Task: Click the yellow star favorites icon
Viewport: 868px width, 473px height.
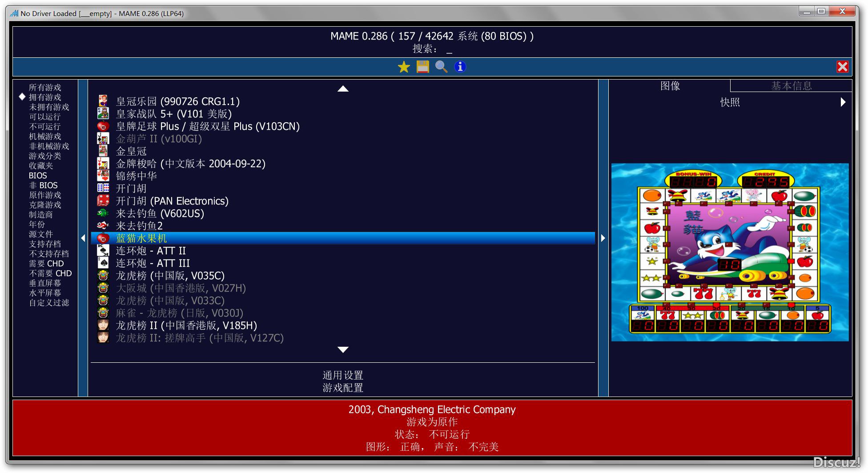Action: click(404, 67)
